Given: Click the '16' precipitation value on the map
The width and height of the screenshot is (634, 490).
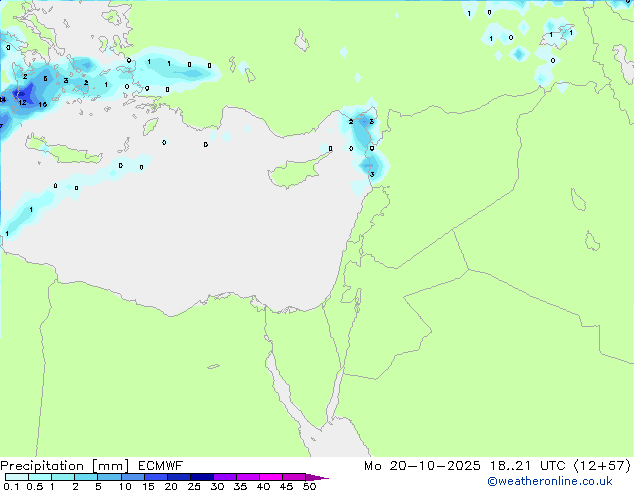Looking at the screenshot, I should click(x=42, y=104).
